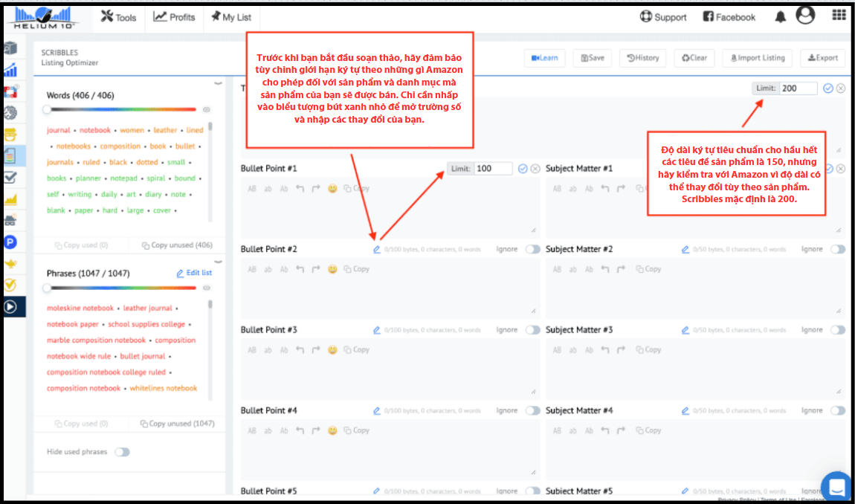Click the Words frequency slider handle
Image resolution: width=855 pixels, height=504 pixels.
[x=47, y=109]
